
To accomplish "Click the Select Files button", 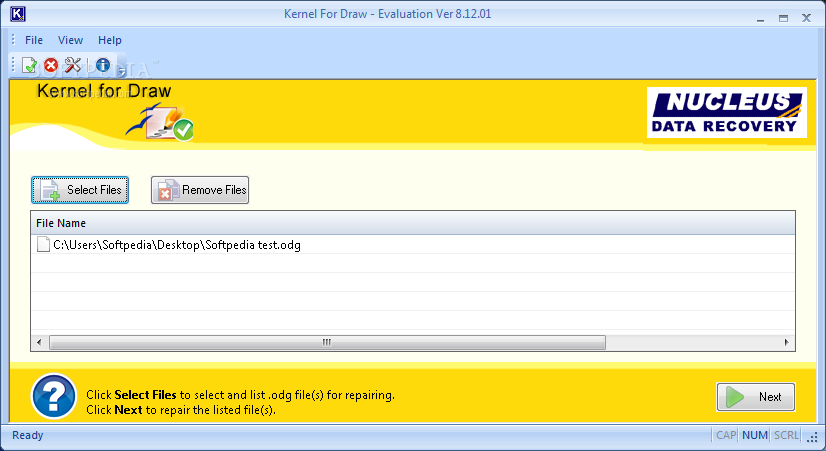I will click(80, 190).
